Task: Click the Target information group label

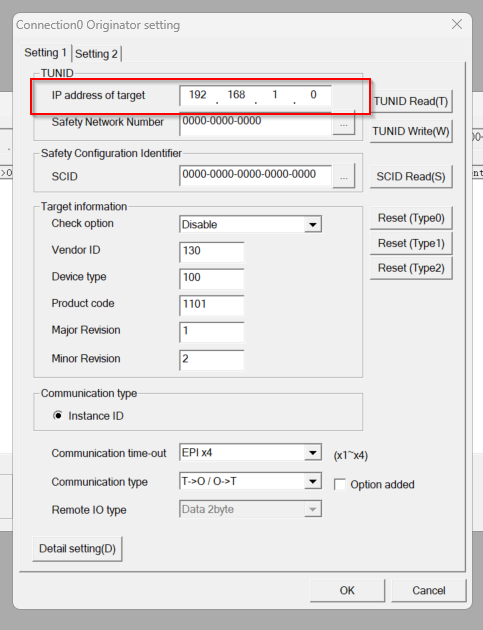Action: point(84,207)
